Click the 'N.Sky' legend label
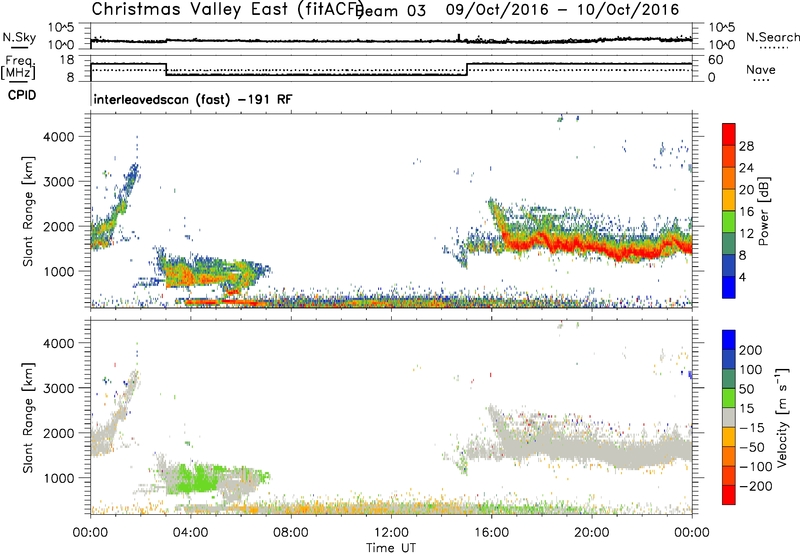 coord(19,38)
